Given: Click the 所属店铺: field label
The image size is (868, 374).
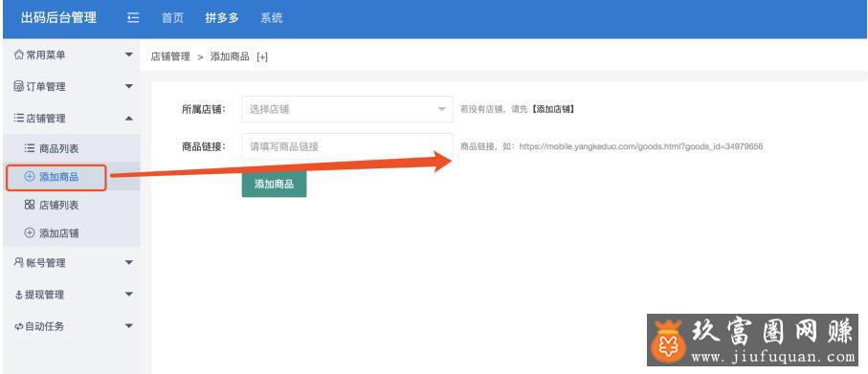Looking at the screenshot, I should (x=204, y=110).
